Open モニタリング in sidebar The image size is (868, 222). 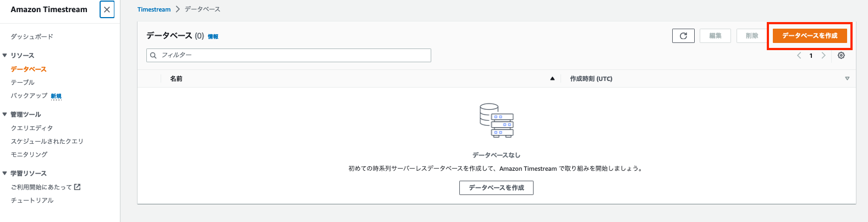[x=29, y=155]
